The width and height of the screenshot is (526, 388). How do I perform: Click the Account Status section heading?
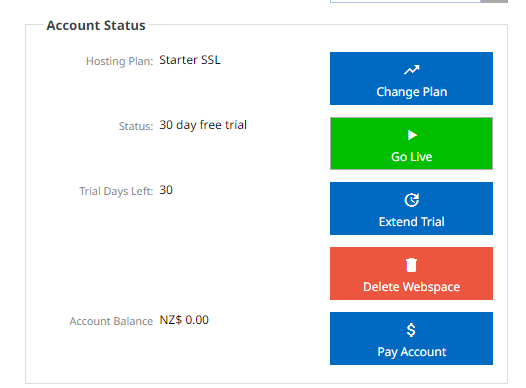(96, 25)
